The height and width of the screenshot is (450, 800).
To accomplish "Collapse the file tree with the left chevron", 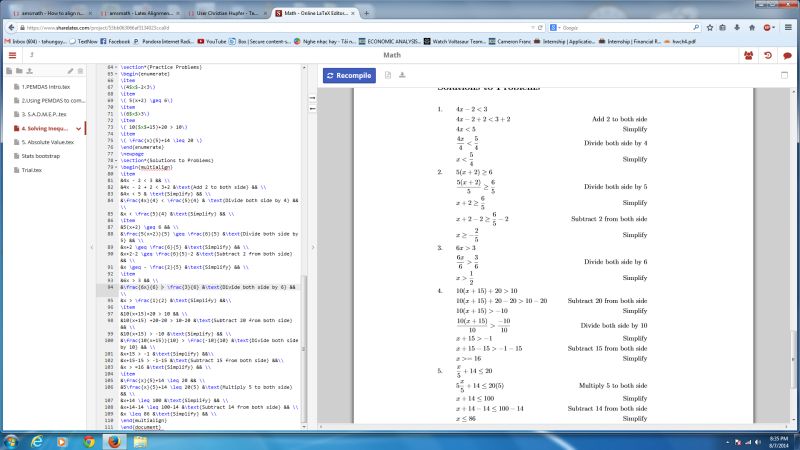I will pyautogui.click(x=92, y=247).
